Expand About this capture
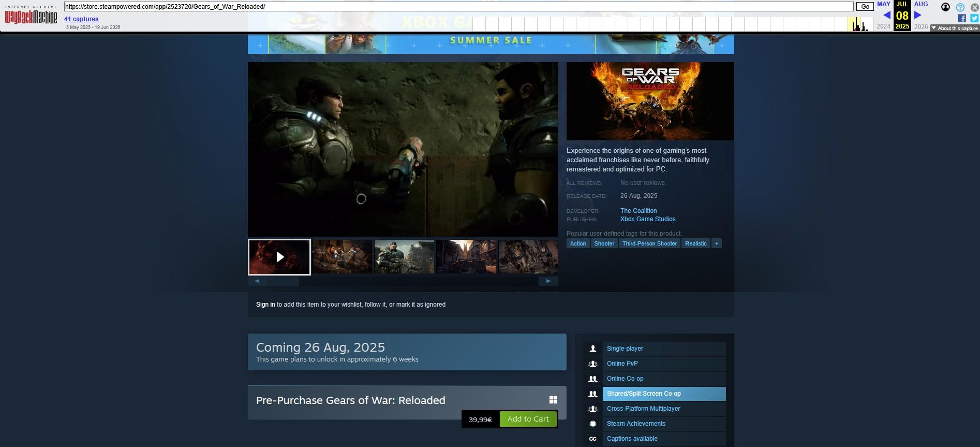 (954, 28)
